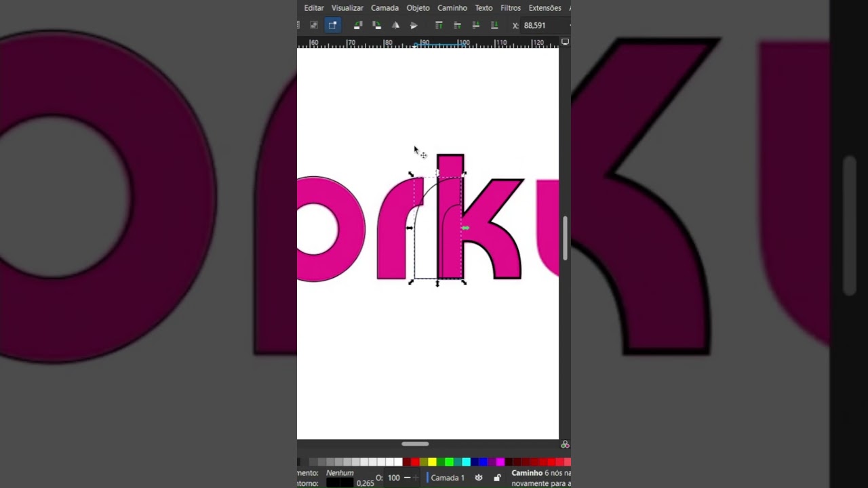Click the top-left corner selection handle

(411, 174)
